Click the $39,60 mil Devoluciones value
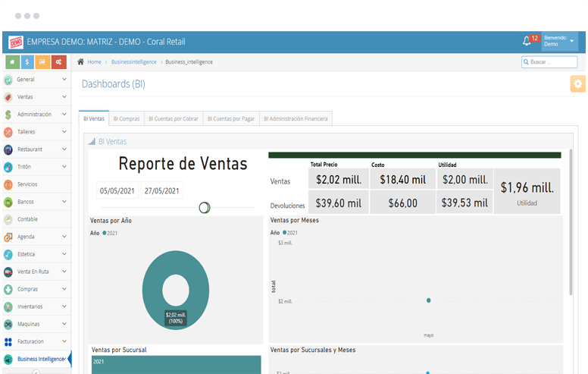 pos(339,203)
